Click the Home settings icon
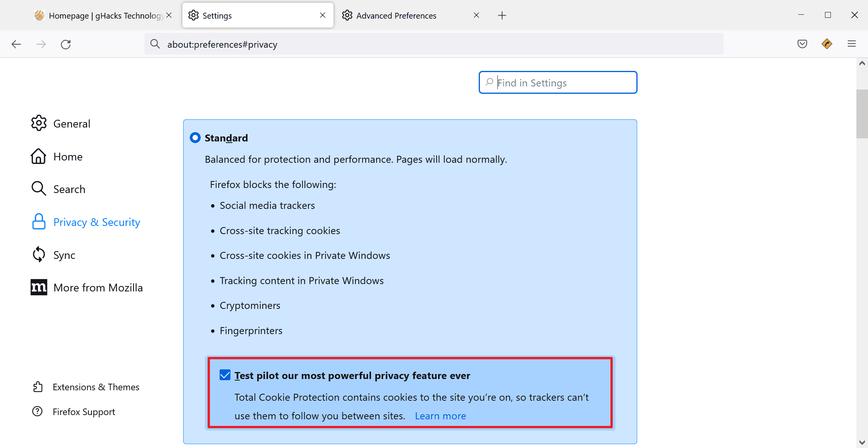The width and height of the screenshot is (868, 448). pyautogui.click(x=39, y=156)
